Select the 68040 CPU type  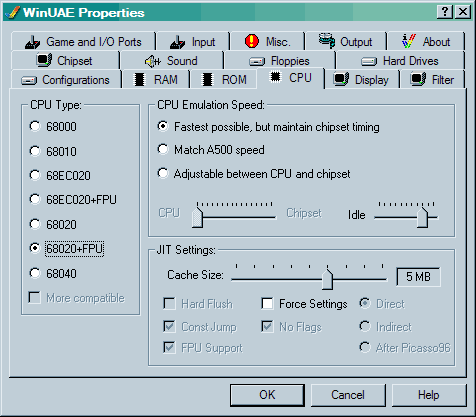[x=35, y=273]
